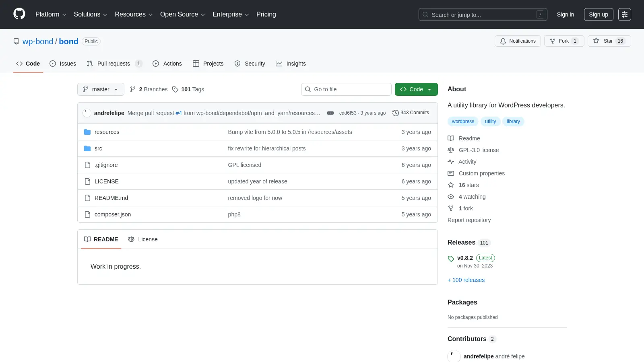
Task: Focus the Go to file search field
Action: pos(346,89)
